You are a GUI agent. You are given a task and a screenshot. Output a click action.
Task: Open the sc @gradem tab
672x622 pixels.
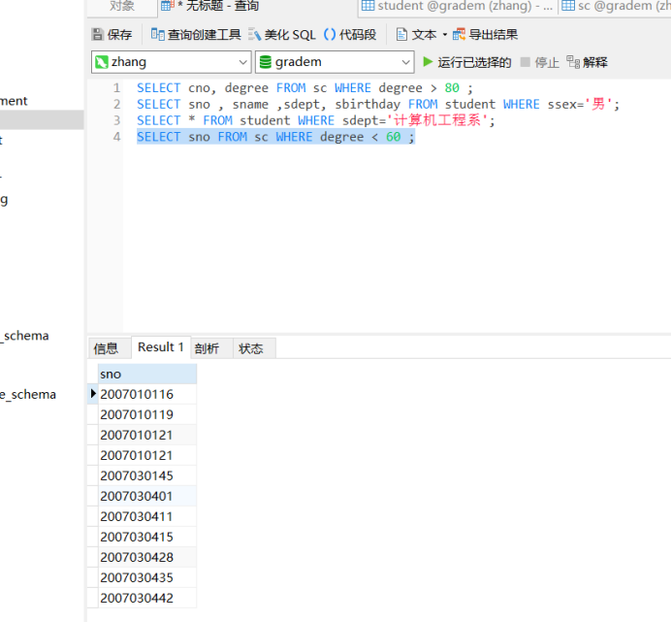616,6
